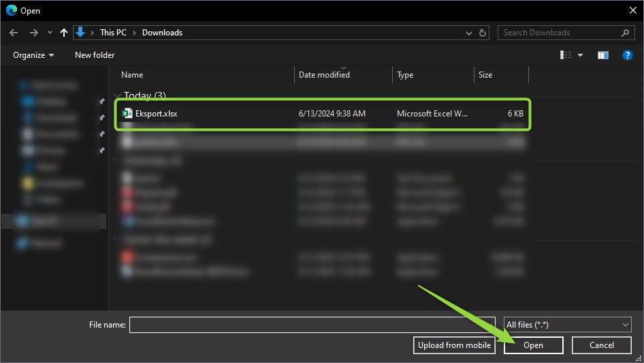
Task: Expand the view options dropdown arrow
Action: click(581, 55)
